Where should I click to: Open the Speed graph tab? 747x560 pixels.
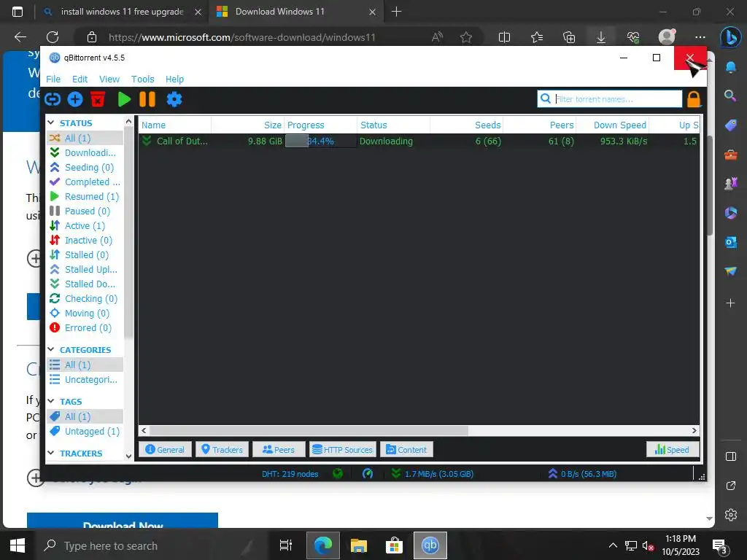pos(672,449)
